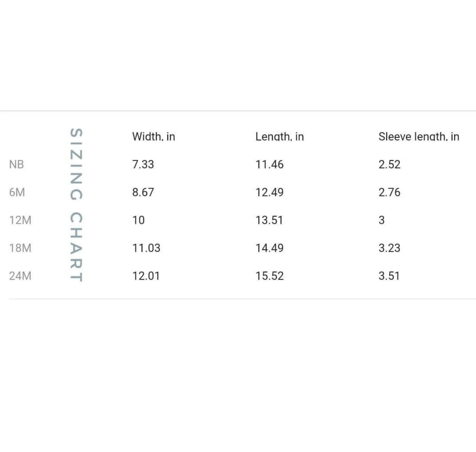Screen dimensions: 476x452
Task: Click the 12M size row label
Action: pyautogui.click(x=20, y=220)
